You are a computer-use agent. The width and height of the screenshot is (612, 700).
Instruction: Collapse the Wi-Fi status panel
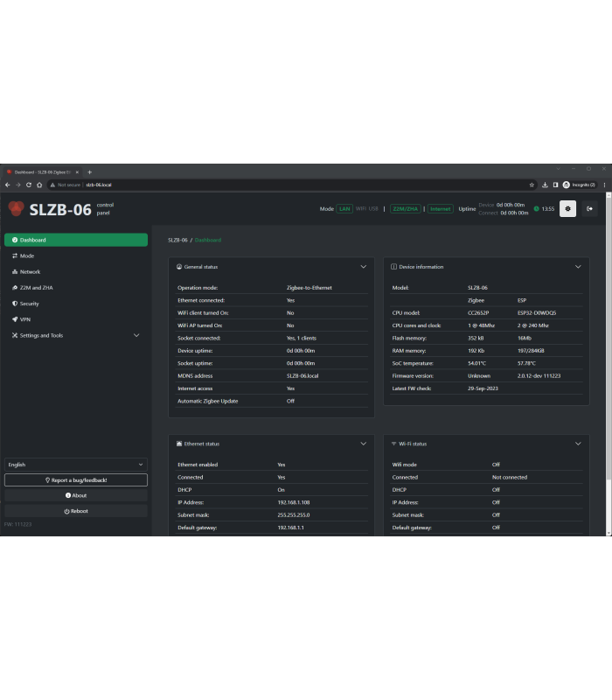(x=578, y=444)
